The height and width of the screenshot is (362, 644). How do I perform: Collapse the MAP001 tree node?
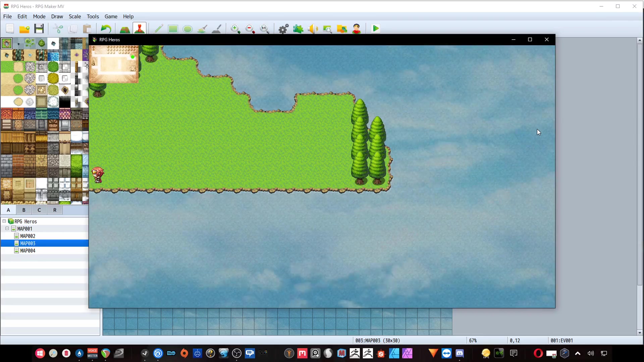(x=7, y=229)
